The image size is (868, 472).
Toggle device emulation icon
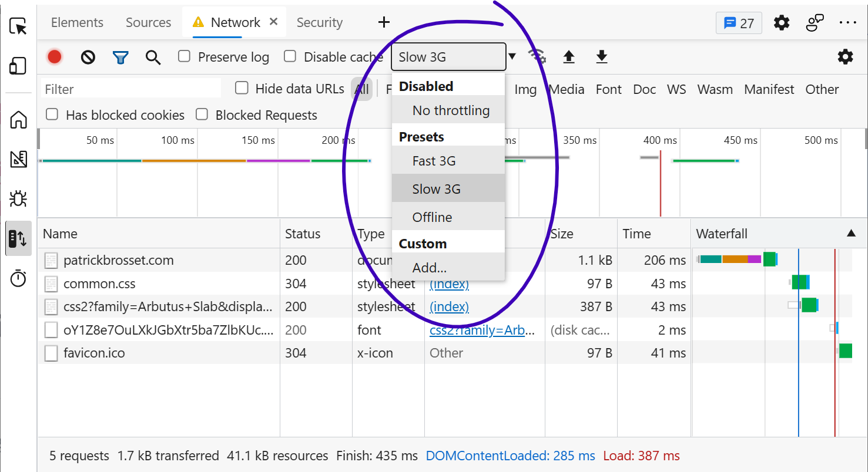[19, 66]
